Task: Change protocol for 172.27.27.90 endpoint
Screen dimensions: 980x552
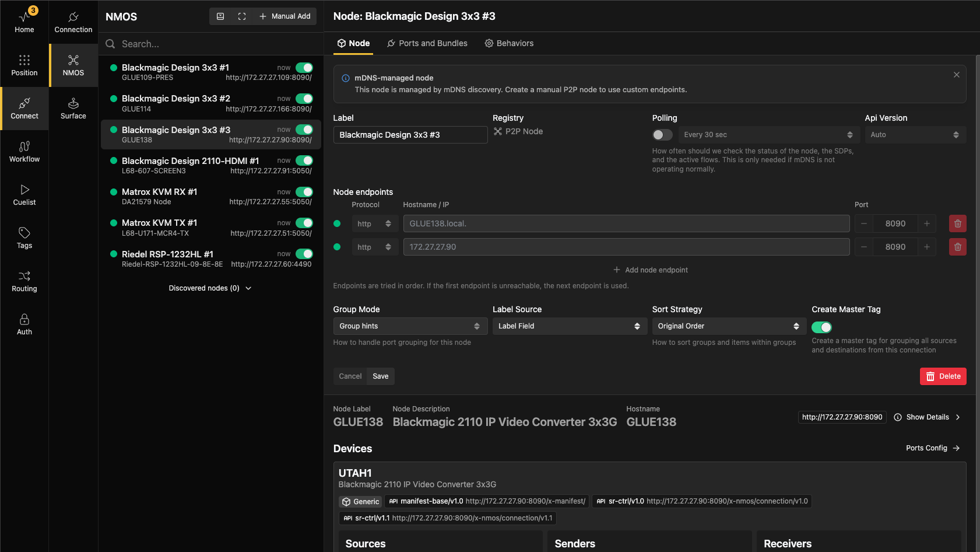Action: [x=375, y=247]
